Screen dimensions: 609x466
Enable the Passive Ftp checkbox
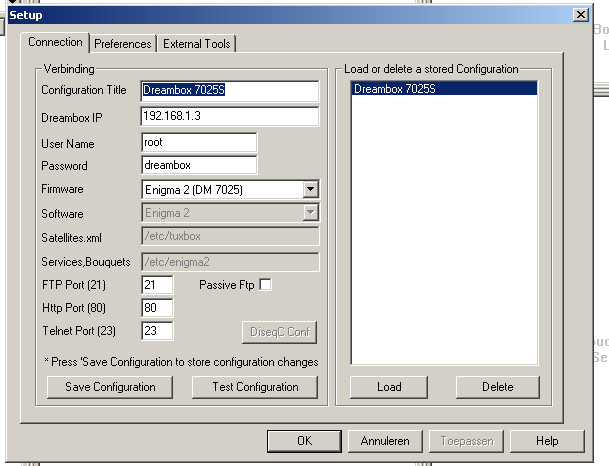coord(266,285)
